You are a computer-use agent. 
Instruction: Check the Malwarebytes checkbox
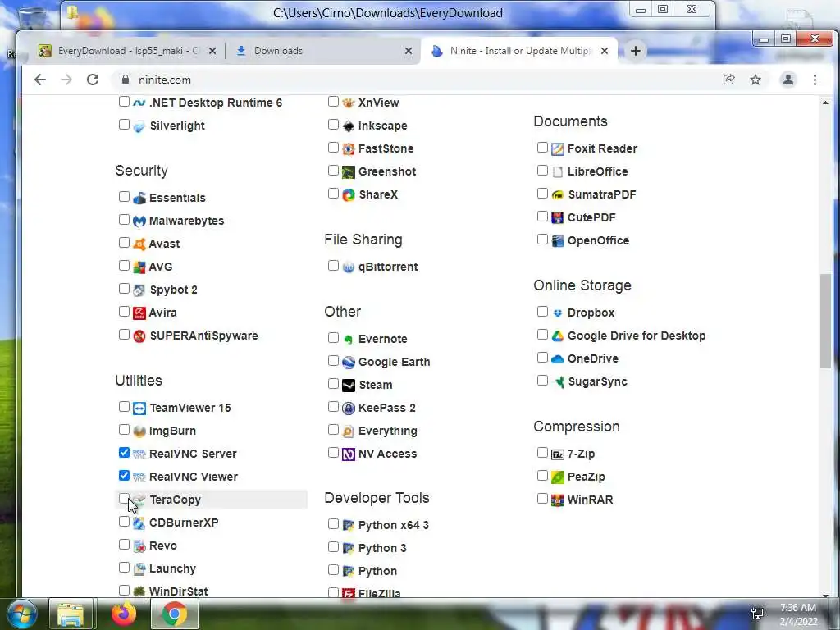point(125,220)
